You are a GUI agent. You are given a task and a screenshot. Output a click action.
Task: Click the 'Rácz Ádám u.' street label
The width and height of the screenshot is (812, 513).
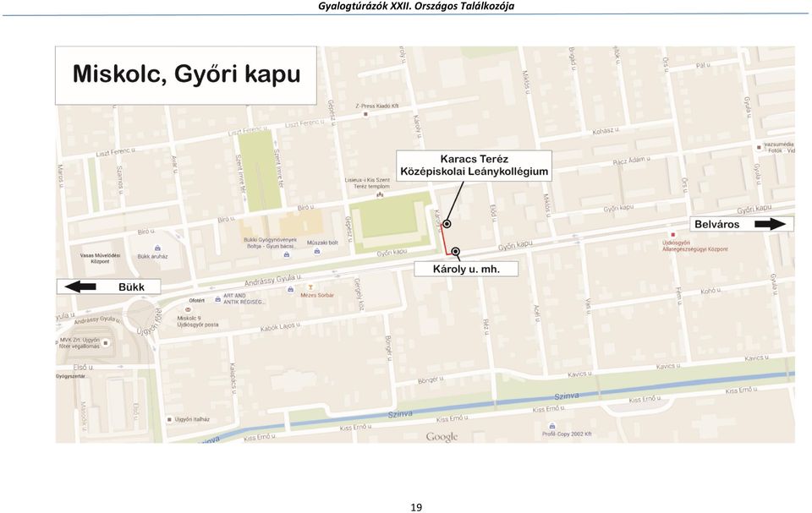pyautogui.click(x=631, y=161)
